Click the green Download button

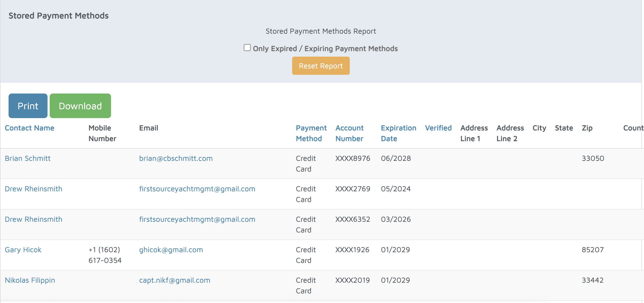click(80, 106)
